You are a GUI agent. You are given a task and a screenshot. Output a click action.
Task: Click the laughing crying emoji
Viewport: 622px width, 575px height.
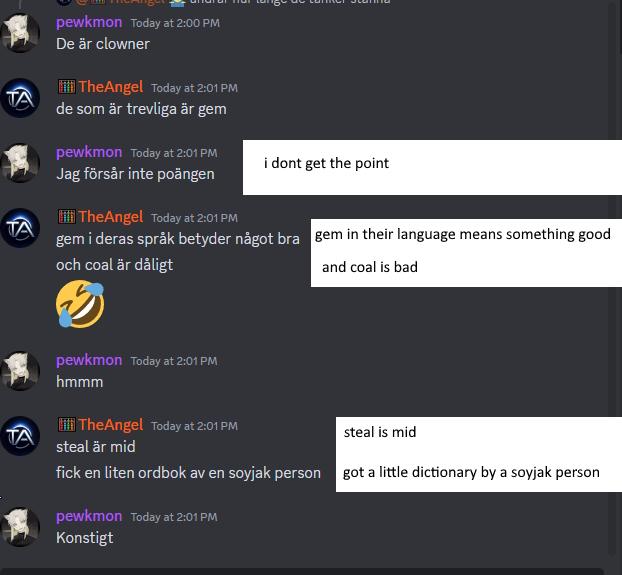[x=80, y=304]
